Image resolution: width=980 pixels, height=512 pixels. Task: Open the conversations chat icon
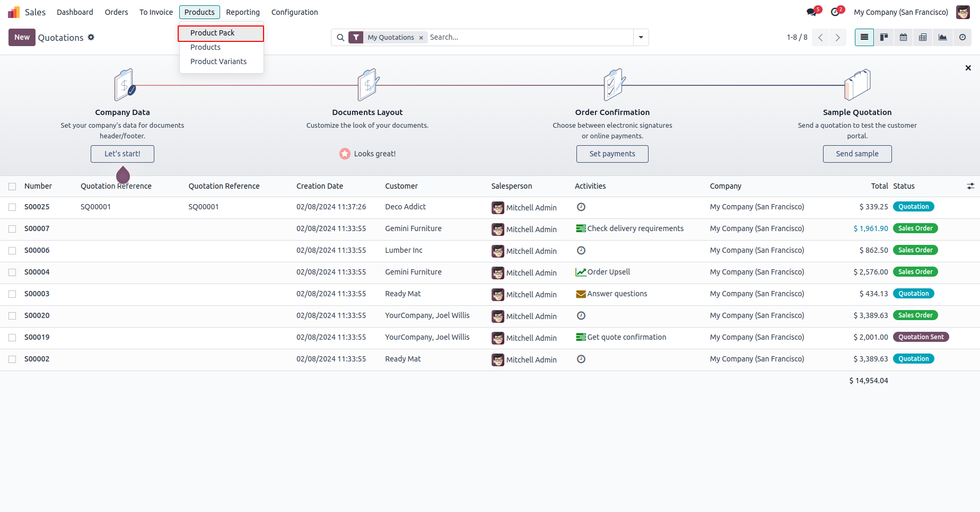click(812, 12)
